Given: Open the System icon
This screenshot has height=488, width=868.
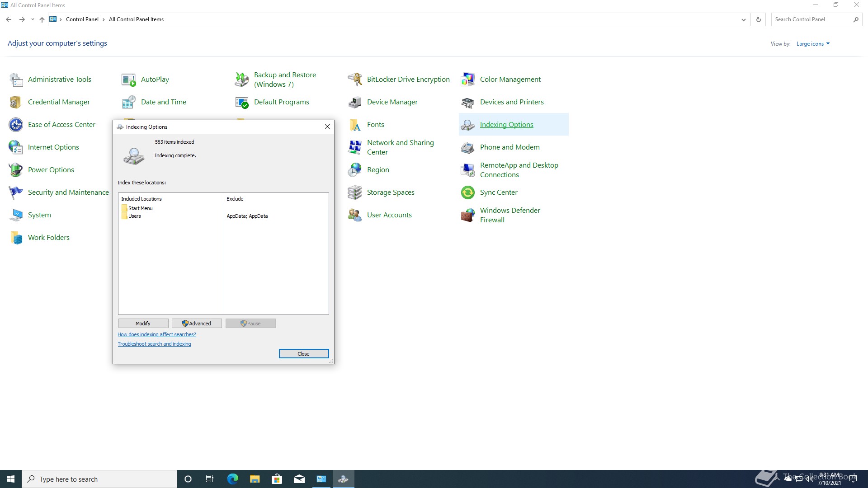Looking at the screenshot, I should point(16,215).
